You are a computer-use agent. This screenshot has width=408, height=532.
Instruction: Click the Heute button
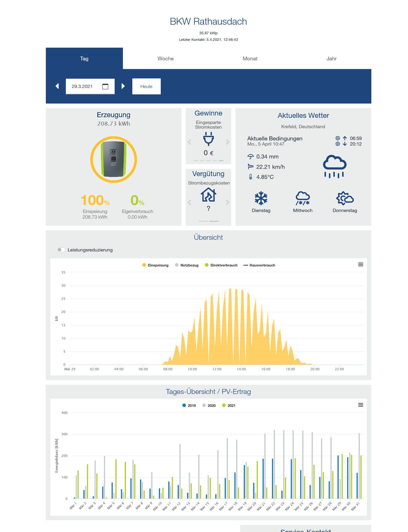coord(146,86)
